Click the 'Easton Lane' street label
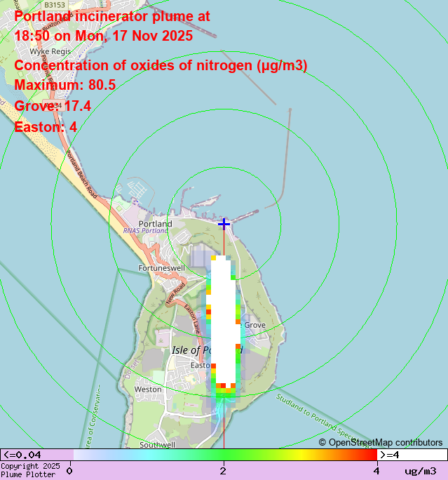 [x=193, y=319]
